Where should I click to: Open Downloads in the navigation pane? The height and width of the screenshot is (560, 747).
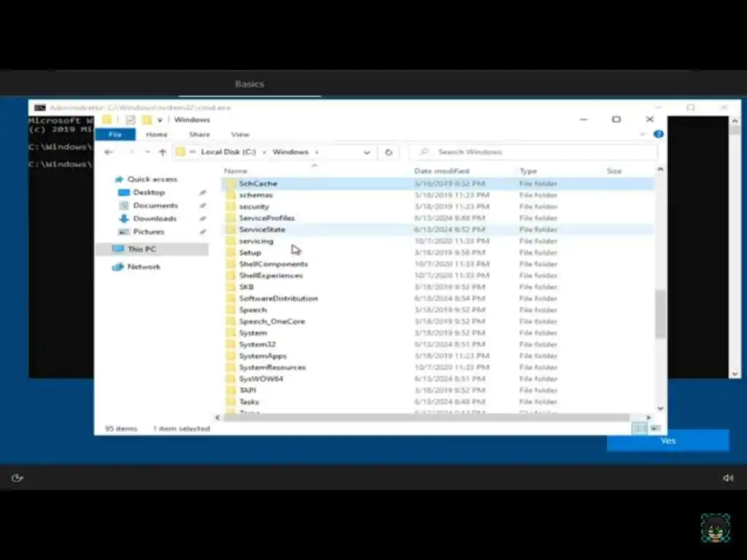click(x=155, y=219)
